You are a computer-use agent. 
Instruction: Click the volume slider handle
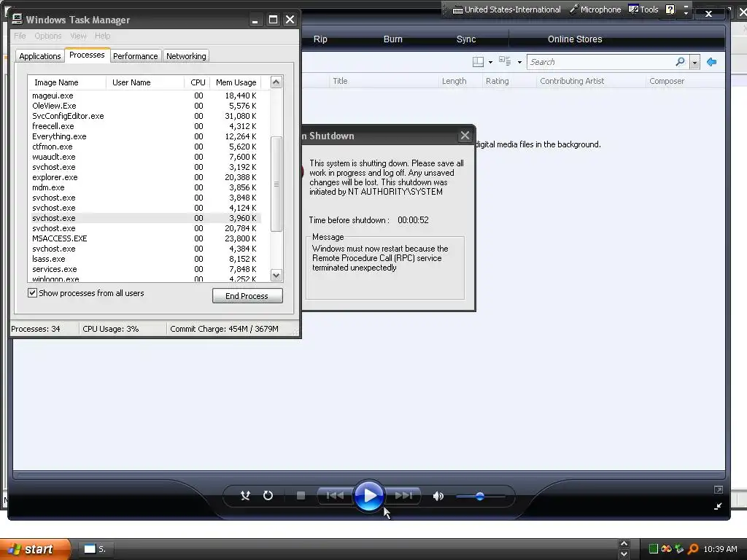click(480, 496)
